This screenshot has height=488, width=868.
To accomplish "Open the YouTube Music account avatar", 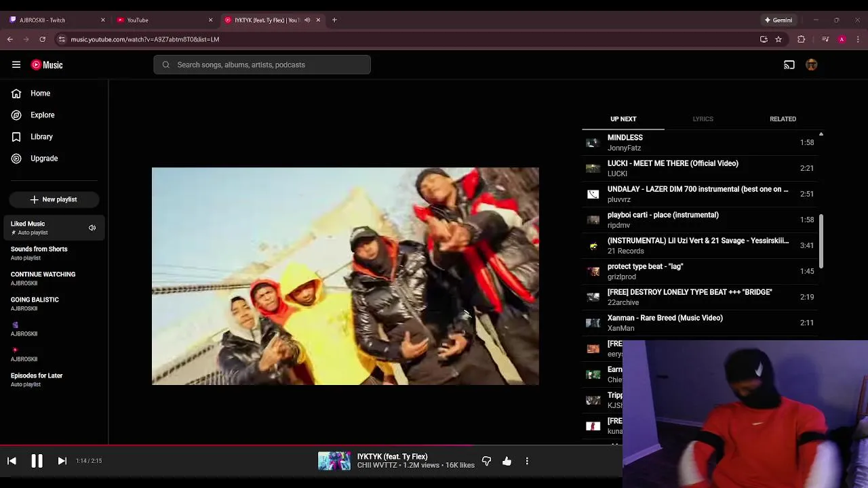I will point(812,65).
